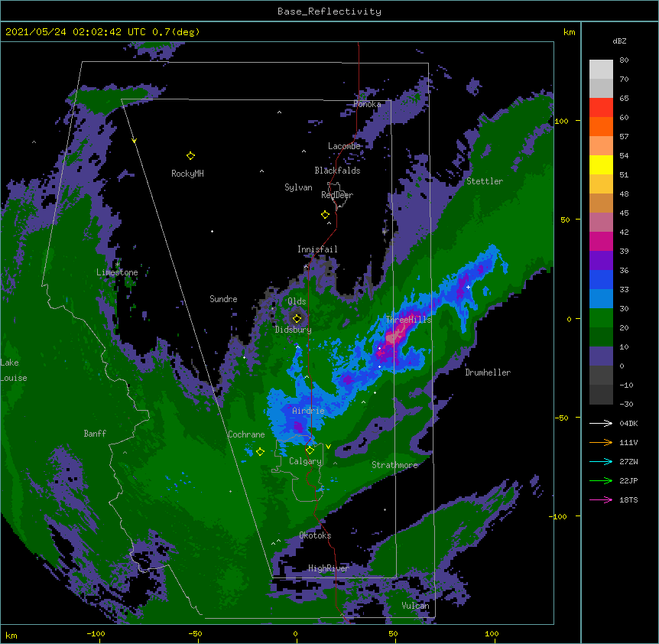Viewport: 659px width, 644px height.
Task: Select the 54 dBZ yellow color swatch
Action: pos(601,164)
